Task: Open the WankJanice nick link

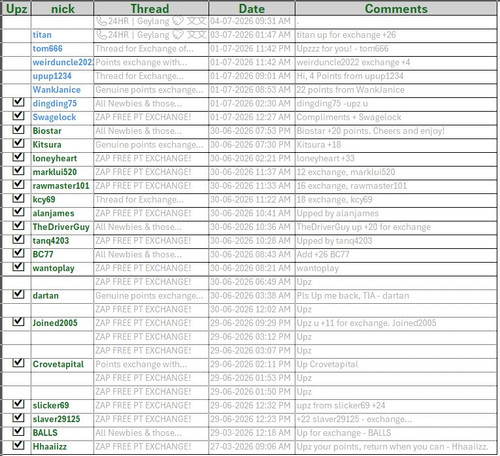Action: [57, 90]
